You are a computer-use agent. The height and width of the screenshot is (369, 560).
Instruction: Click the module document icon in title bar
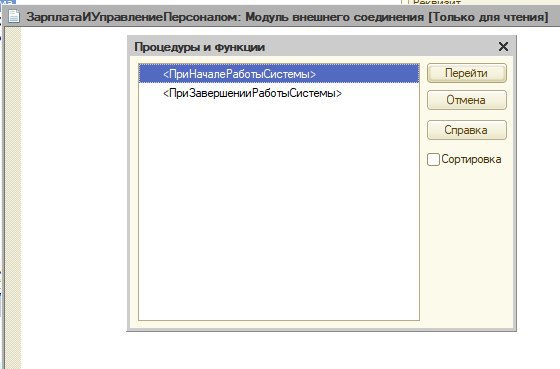(x=14, y=16)
